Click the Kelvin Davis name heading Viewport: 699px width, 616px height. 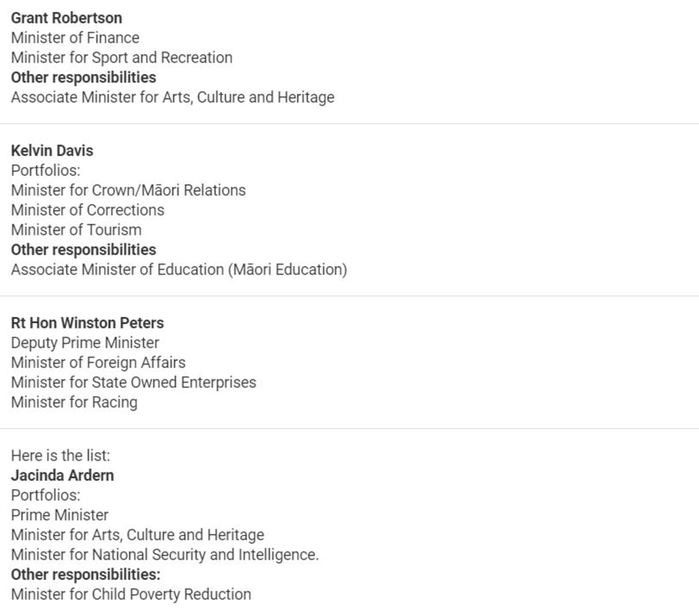pyautogui.click(x=52, y=150)
